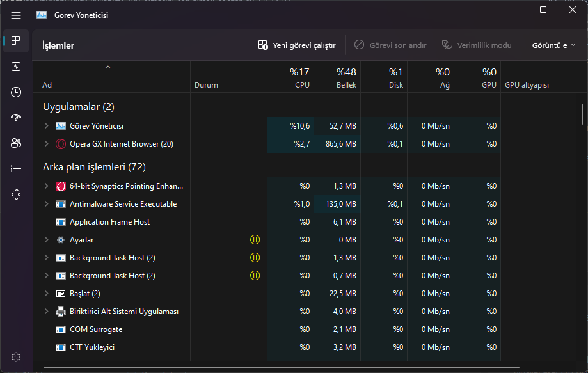Open the Details list icon in sidebar

coord(16,169)
